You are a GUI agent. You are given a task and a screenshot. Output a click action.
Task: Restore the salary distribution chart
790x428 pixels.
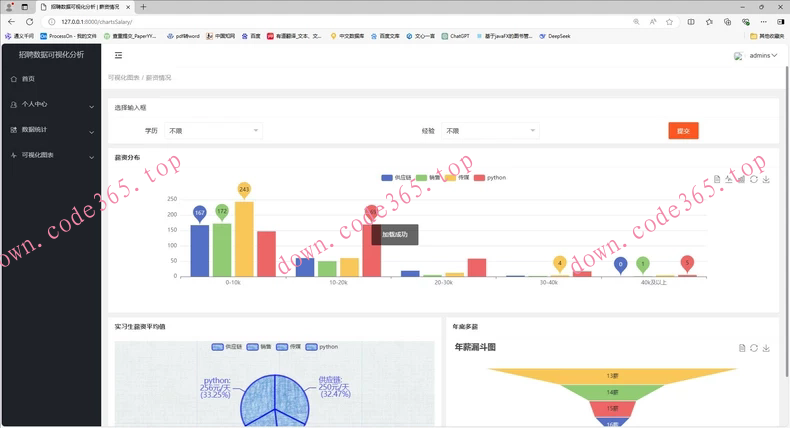[x=754, y=180]
